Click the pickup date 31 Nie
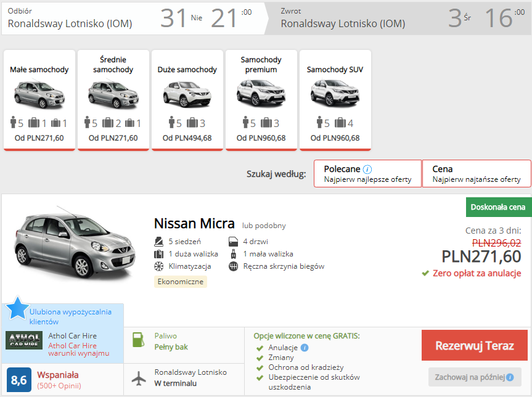Image resolution: width=532 pixels, height=397 pixels. (181, 18)
